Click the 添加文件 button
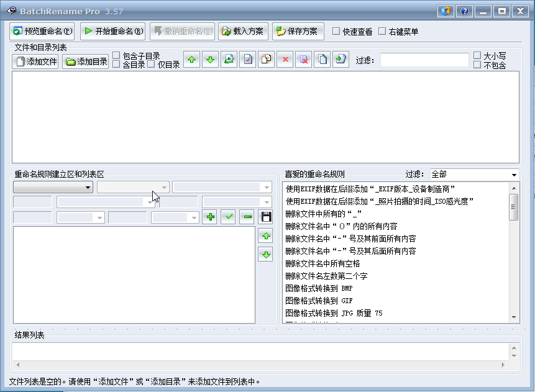Screen dimensions: 535x392 35,62
